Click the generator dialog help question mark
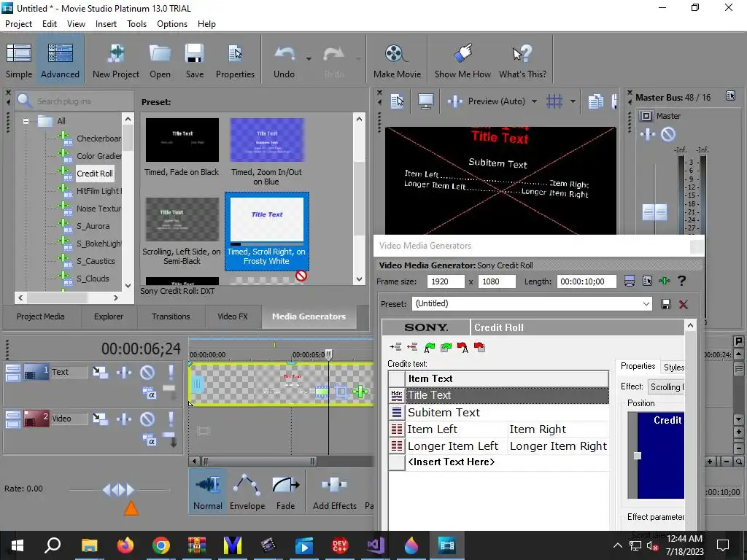The width and height of the screenshot is (747, 560). pyautogui.click(x=682, y=281)
